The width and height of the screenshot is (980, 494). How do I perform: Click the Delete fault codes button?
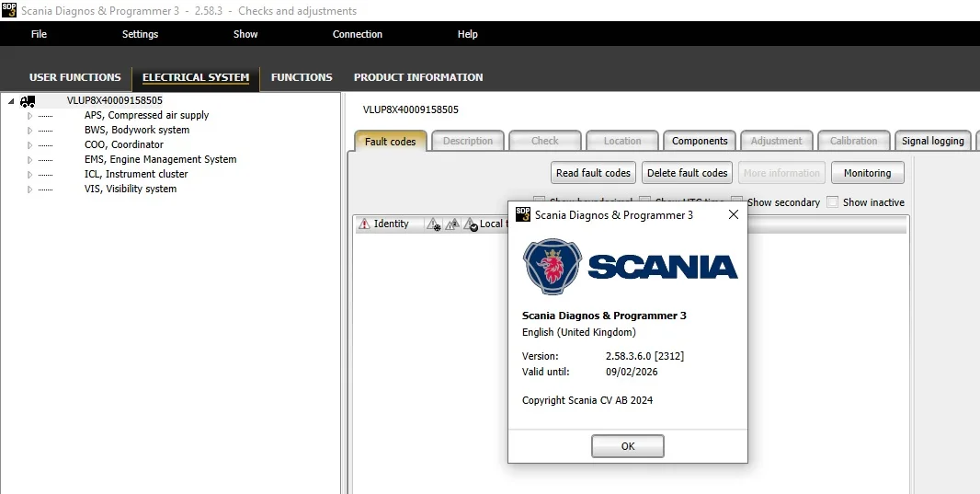click(x=687, y=173)
